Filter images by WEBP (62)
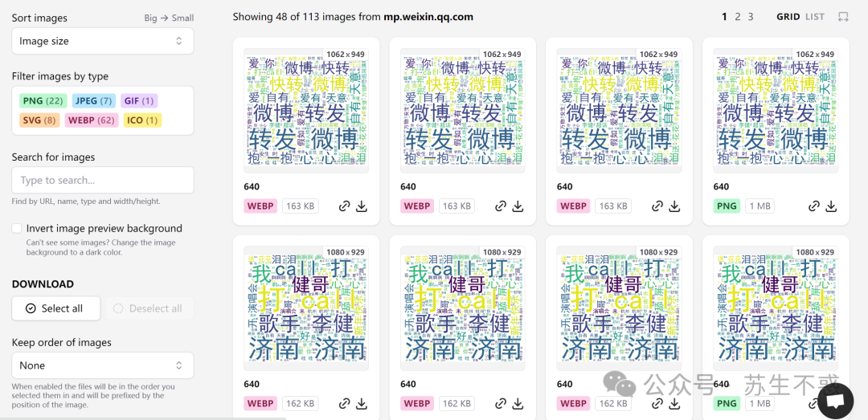The image size is (868, 420). (x=92, y=120)
